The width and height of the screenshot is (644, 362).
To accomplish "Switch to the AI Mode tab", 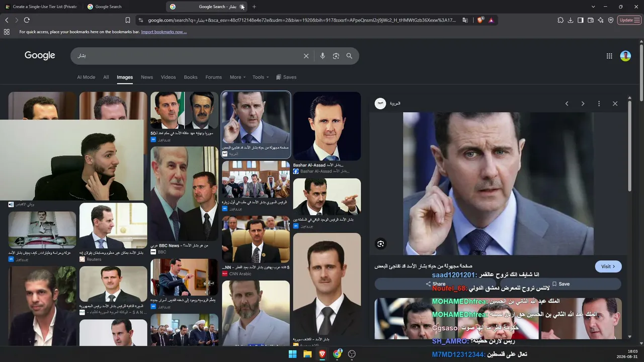I will (x=86, y=77).
